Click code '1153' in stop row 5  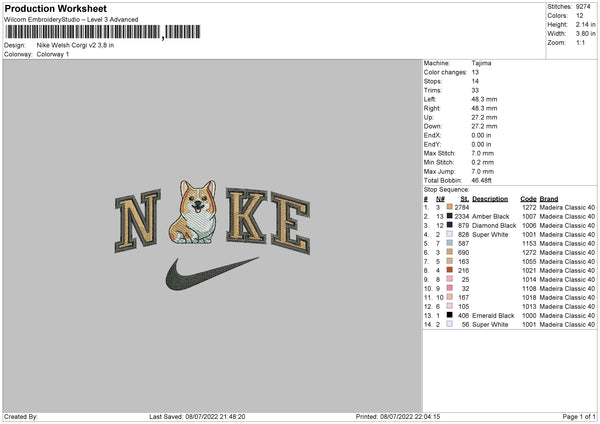pos(529,243)
